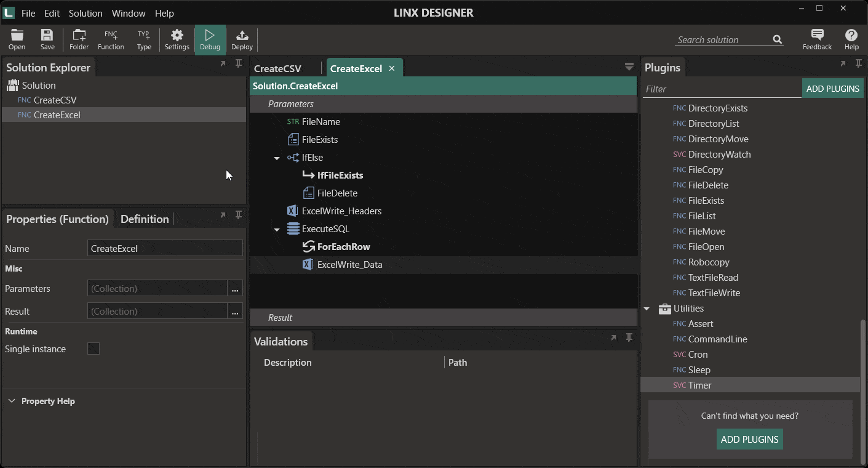The image size is (868, 468).
Task: Undock the Validations panel
Action: pos(613,337)
